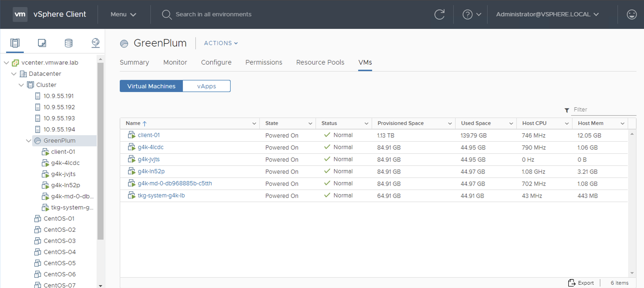Screen dimensions: 644x288
Task: Click the 1.13 TB provisioned space cell
Action: [386, 135]
